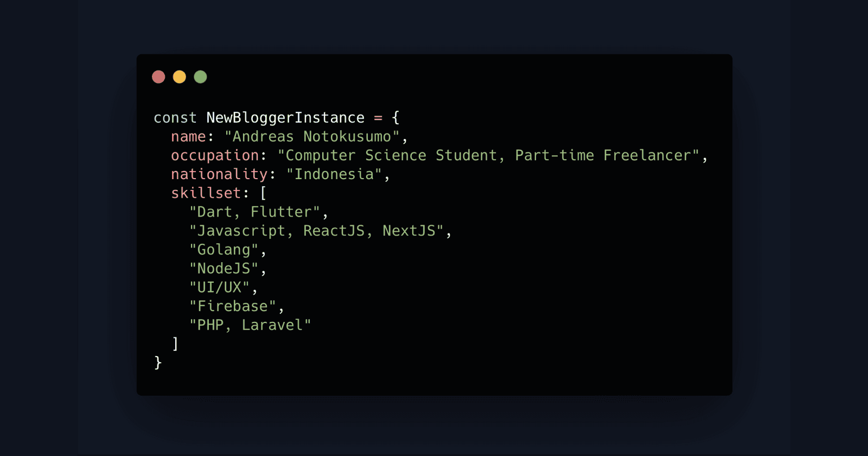Click the red close dot

[x=158, y=77]
